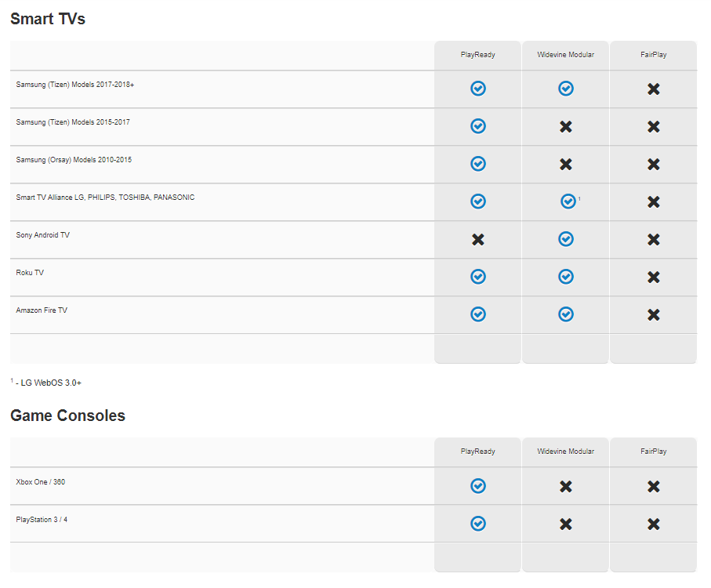Viewport: 711px width, 588px height.
Task: Click PlayReady checkmark for Xbox One / 360
Action: (478, 486)
